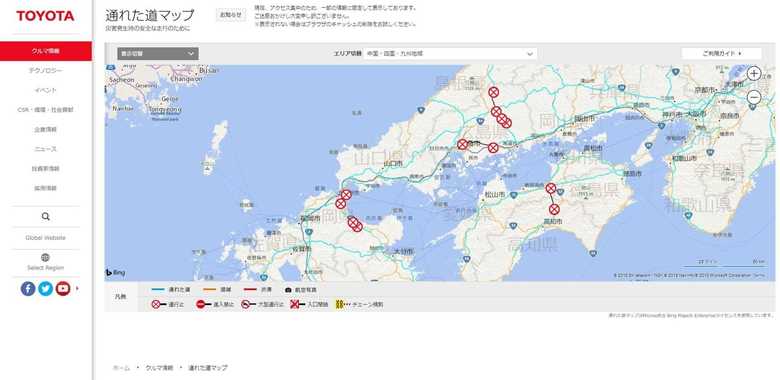Click the Toyota logo
The image size is (780, 380).
click(45, 16)
